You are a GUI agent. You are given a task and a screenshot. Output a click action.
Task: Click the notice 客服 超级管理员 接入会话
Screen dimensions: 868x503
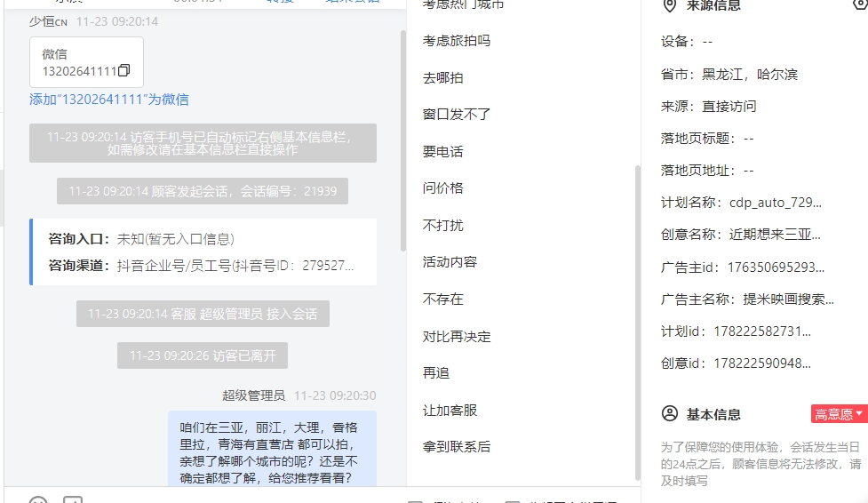click(x=203, y=314)
